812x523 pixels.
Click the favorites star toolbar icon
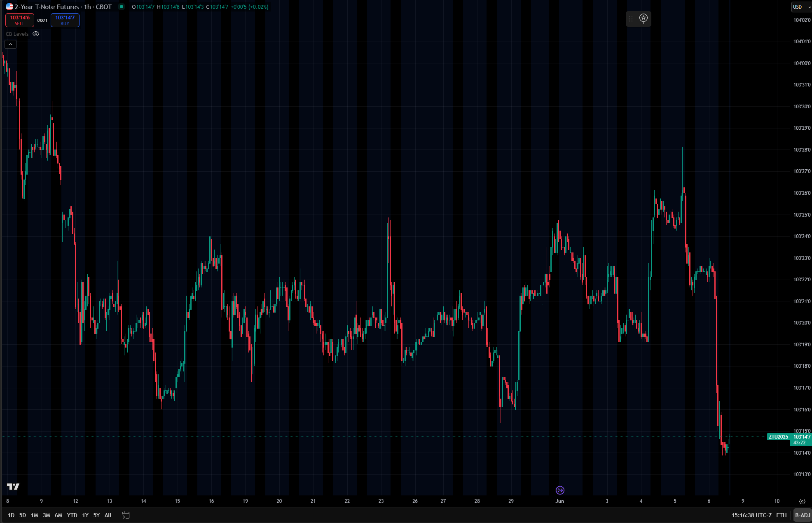pos(644,18)
